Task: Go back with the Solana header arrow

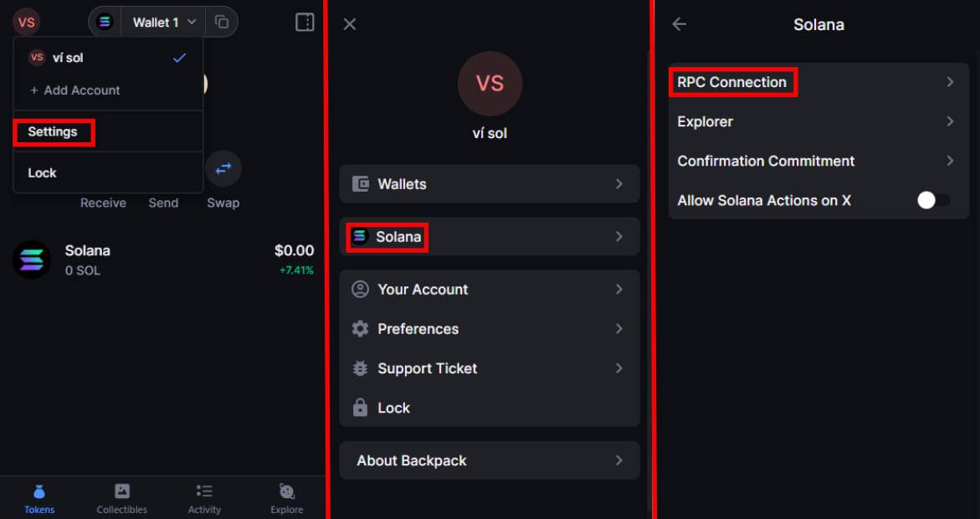Action: click(680, 24)
